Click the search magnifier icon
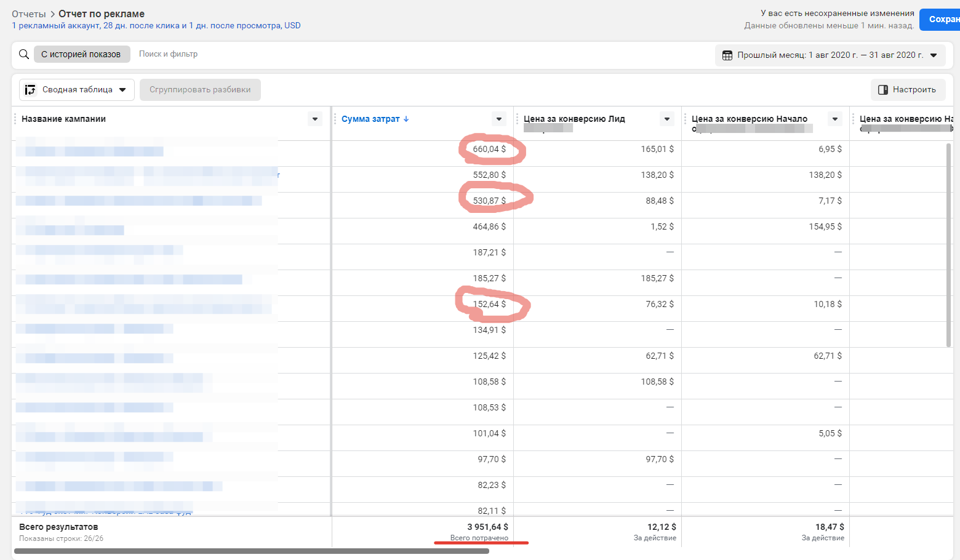 pyautogui.click(x=24, y=54)
